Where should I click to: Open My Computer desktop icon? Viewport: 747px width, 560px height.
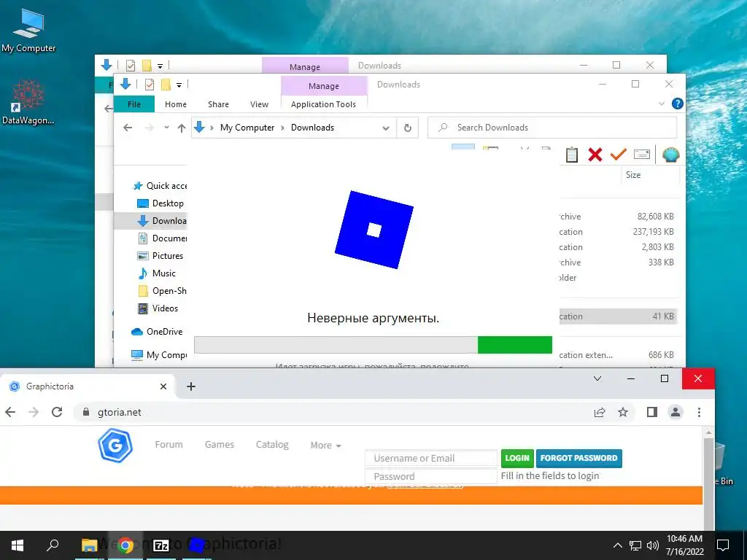[28, 31]
